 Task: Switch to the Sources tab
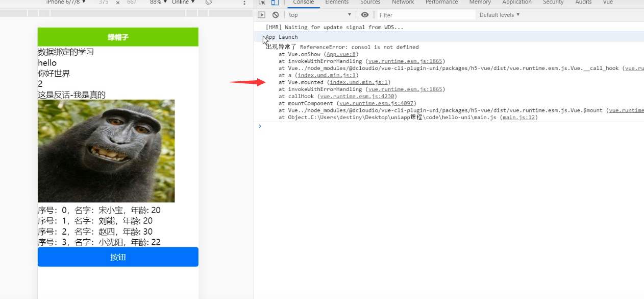click(370, 2)
